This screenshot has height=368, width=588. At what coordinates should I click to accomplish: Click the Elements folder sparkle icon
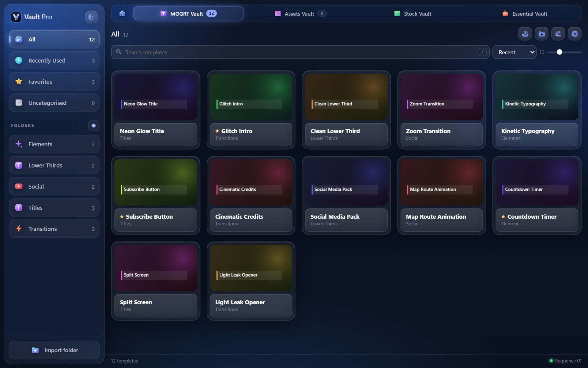click(x=19, y=144)
